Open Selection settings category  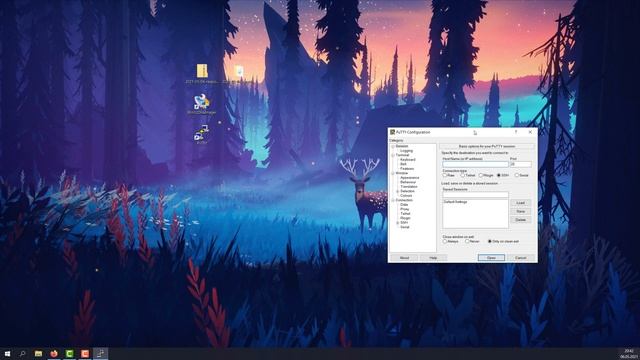point(407,191)
